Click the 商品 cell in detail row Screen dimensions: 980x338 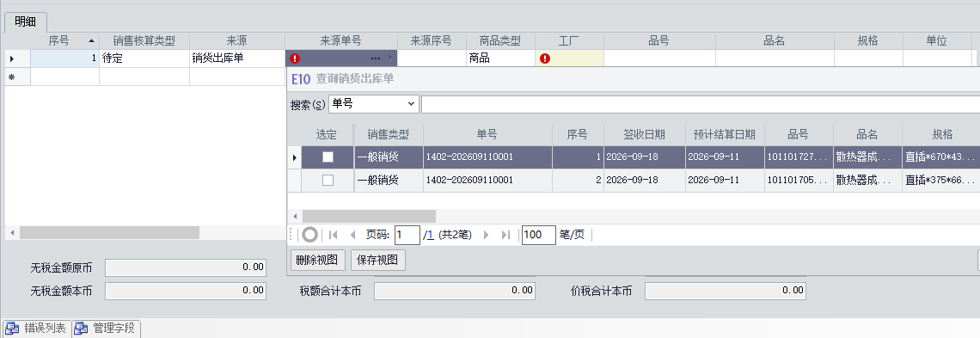(x=500, y=58)
